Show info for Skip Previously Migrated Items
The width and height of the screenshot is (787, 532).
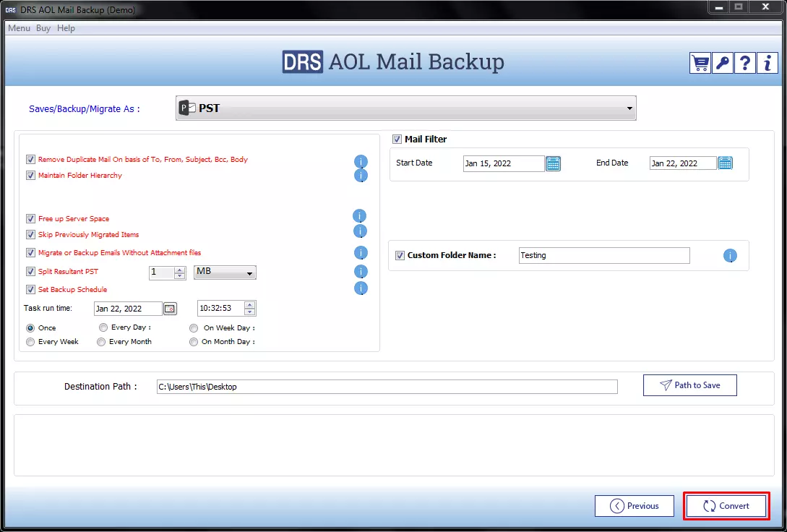coord(361,231)
